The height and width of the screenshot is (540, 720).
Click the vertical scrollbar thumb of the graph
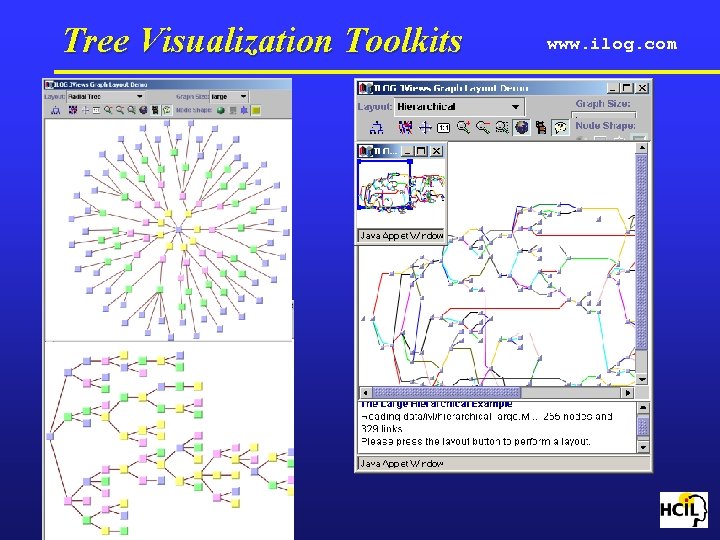(x=642, y=252)
